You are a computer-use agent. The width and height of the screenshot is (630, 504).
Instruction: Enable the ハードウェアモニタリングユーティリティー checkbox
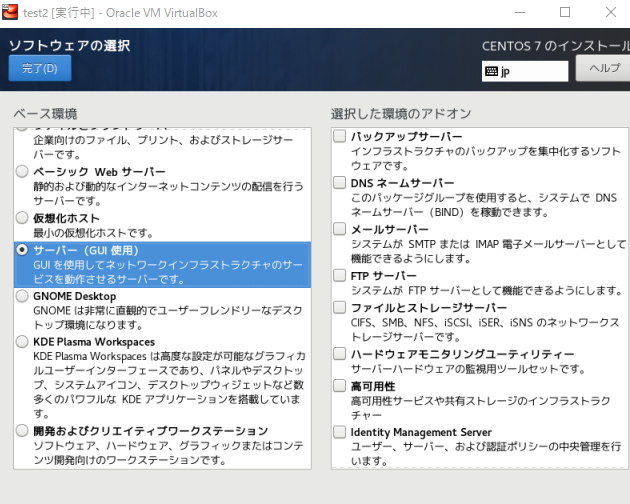[x=340, y=354]
